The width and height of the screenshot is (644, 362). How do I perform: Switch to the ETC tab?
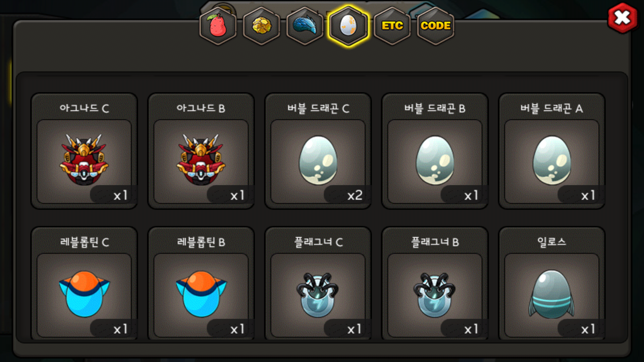pyautogui.click(x=392, y=26)
